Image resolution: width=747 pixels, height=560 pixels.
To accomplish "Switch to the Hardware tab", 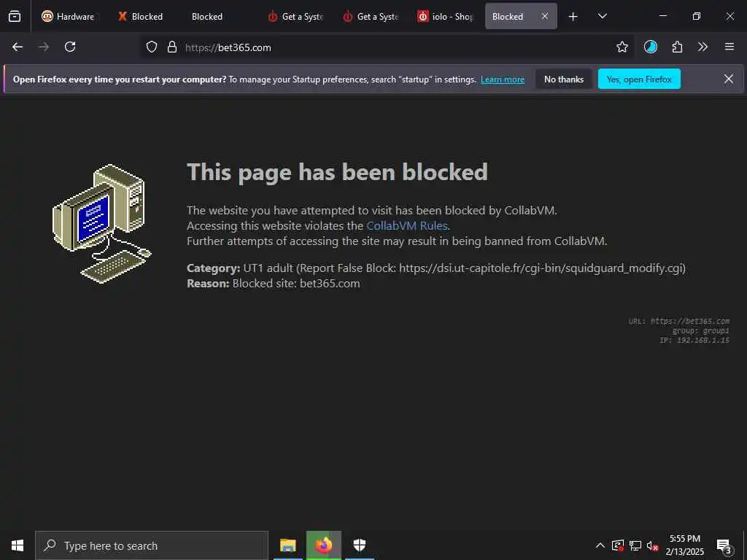I will pos(68,17).
